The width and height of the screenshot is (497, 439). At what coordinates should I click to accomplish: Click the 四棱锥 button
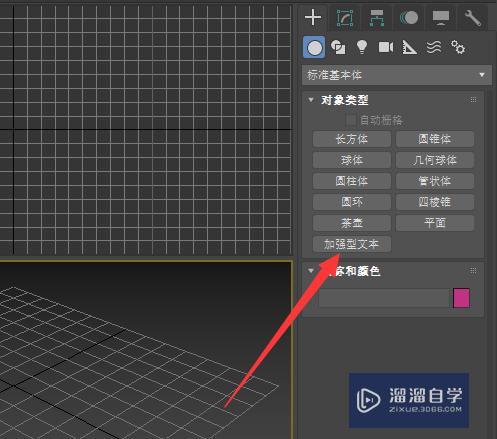pyautogui.click(x=435, y=202)
